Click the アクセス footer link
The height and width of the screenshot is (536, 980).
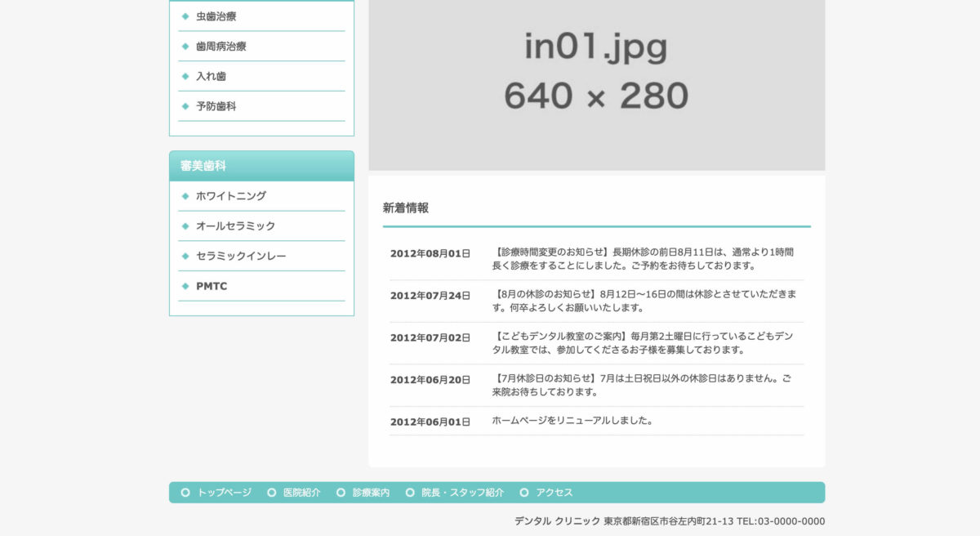tap(554, 493)
